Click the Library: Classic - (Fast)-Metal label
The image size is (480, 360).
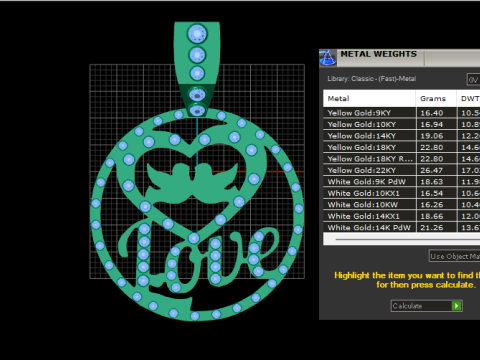372,79
